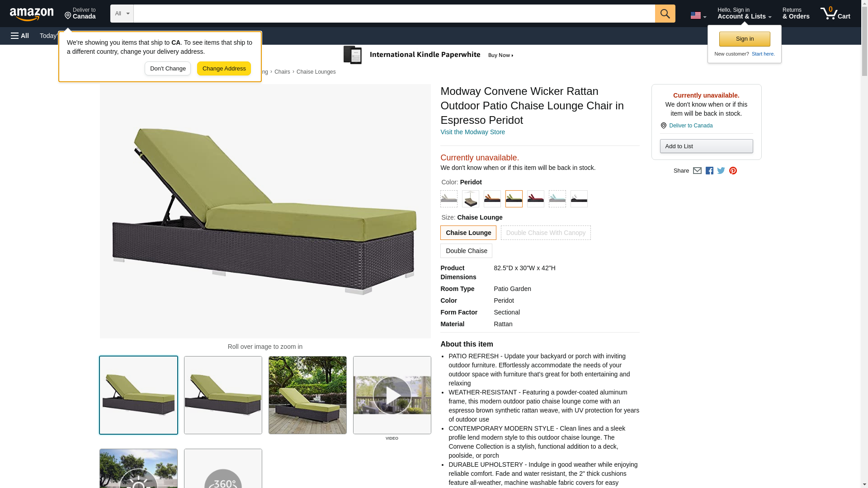Choose the red cushion color swatch

535,199
